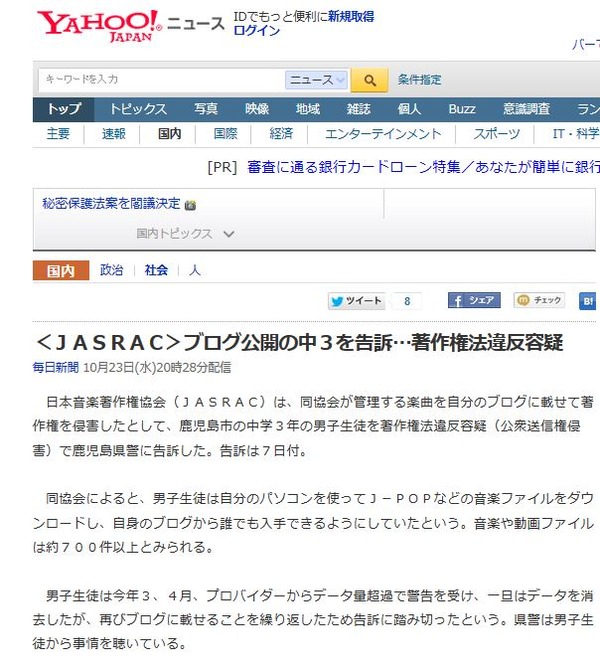Click the 新規取得 link

point(351,17)
